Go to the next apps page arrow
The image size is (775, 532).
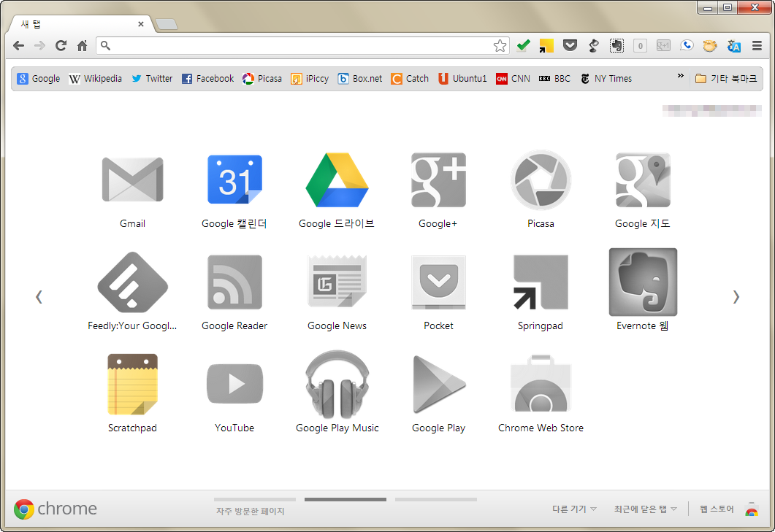point(736,297)
